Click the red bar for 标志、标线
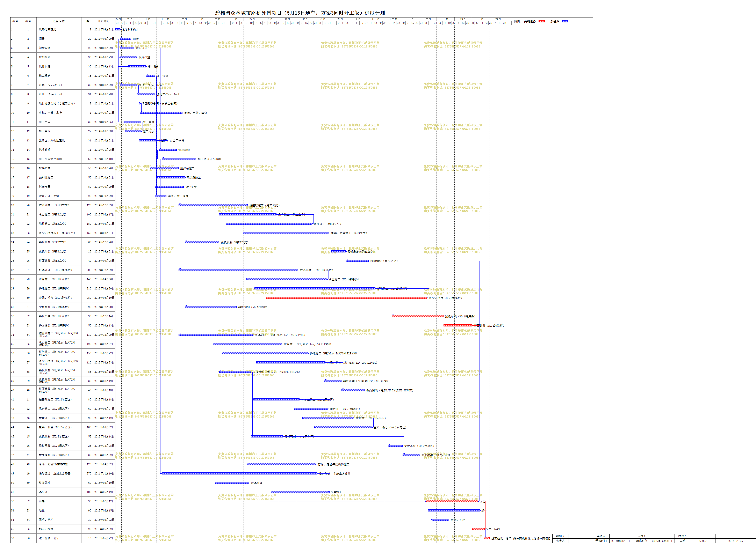Viewport: 756px width, 553px height. point(478,529)
